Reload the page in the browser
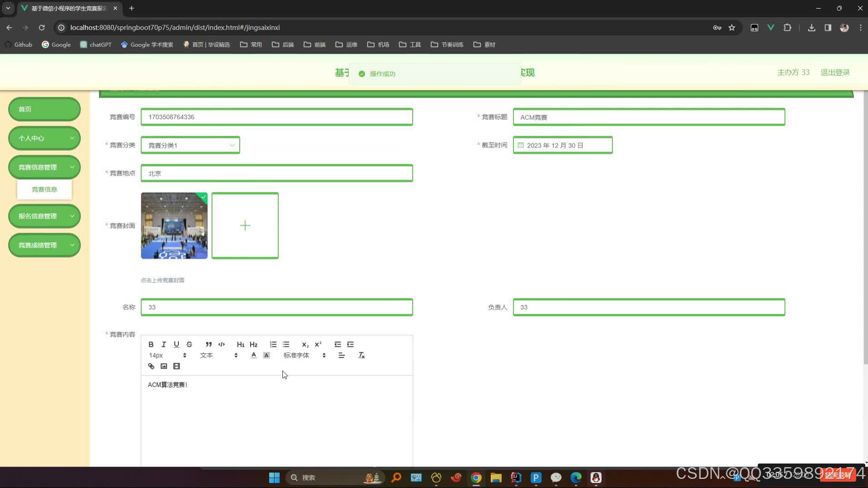868x488 pixels. click(x=42, y=28)
